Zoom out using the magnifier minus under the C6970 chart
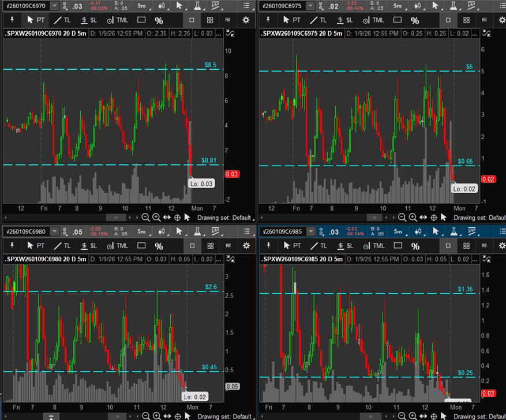 pos(146,217)
